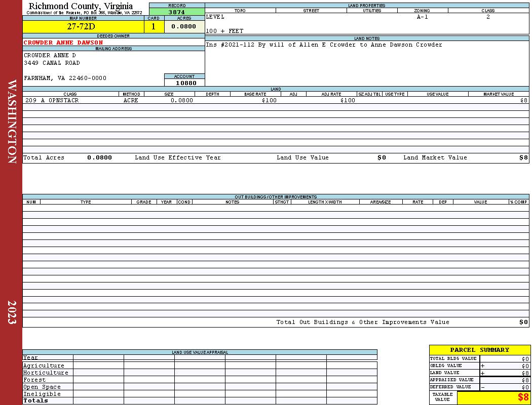
Task: Click Land Use Effective Year label
Action: coord(178,157)
